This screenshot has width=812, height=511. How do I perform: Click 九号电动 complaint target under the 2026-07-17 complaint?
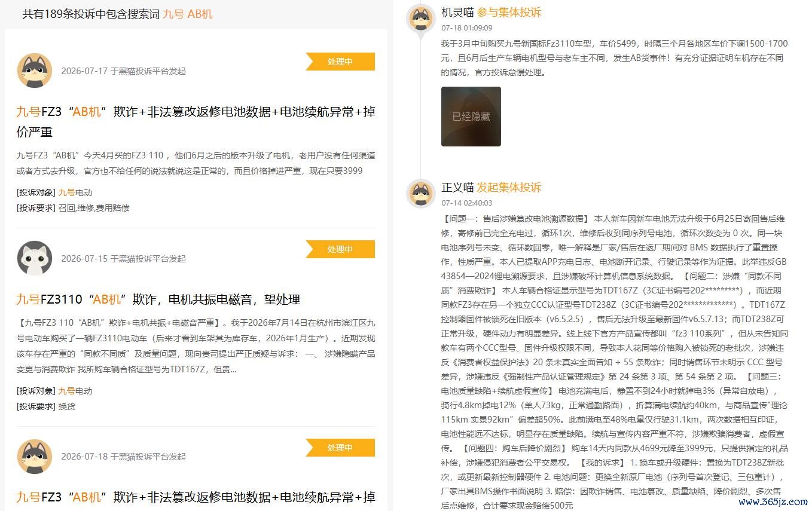(x=75, y=192)
